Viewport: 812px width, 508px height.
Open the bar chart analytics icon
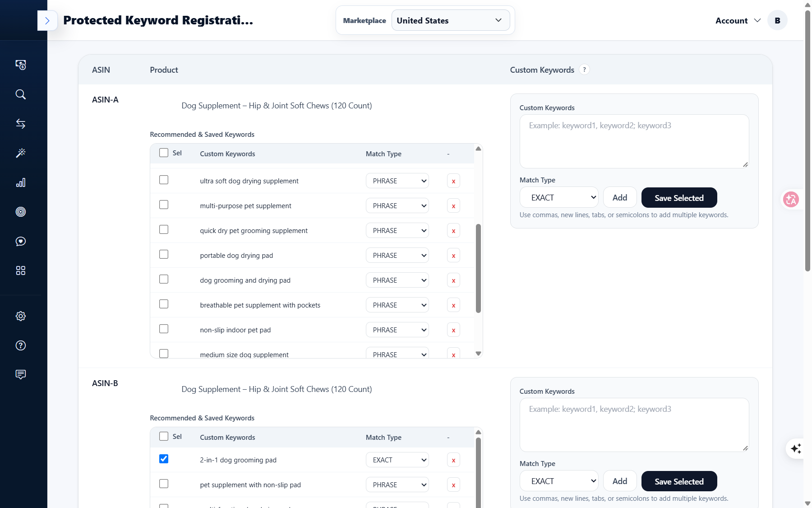21,182
